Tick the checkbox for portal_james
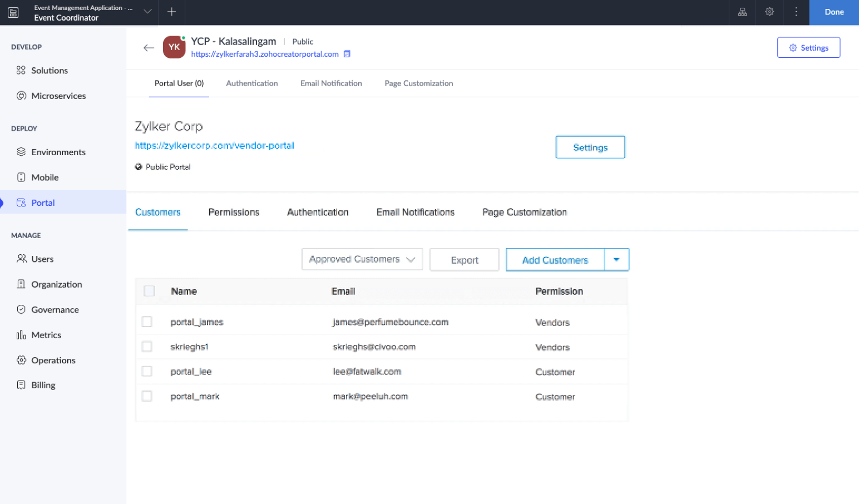This screenshot has width=859, height=504. coord(147,322)
